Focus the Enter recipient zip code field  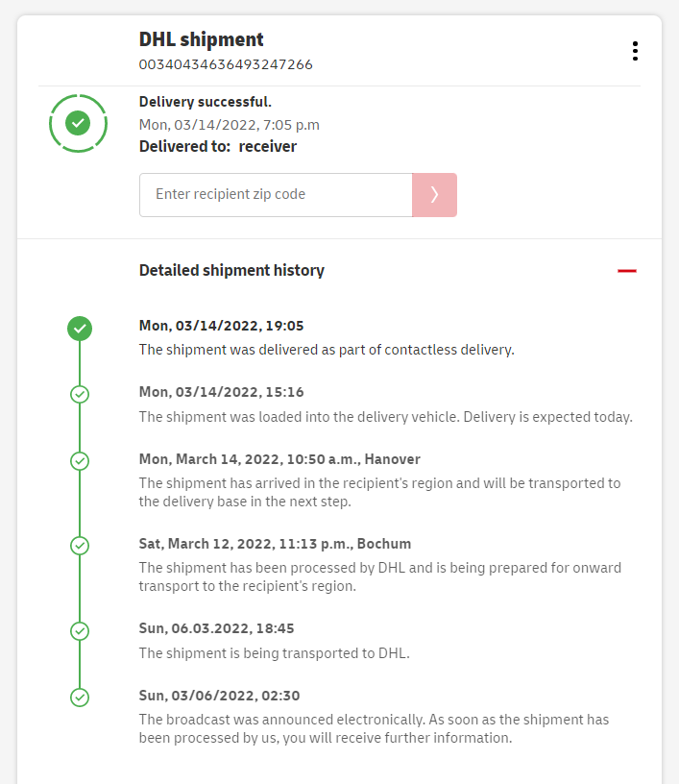tap(276, 195)
